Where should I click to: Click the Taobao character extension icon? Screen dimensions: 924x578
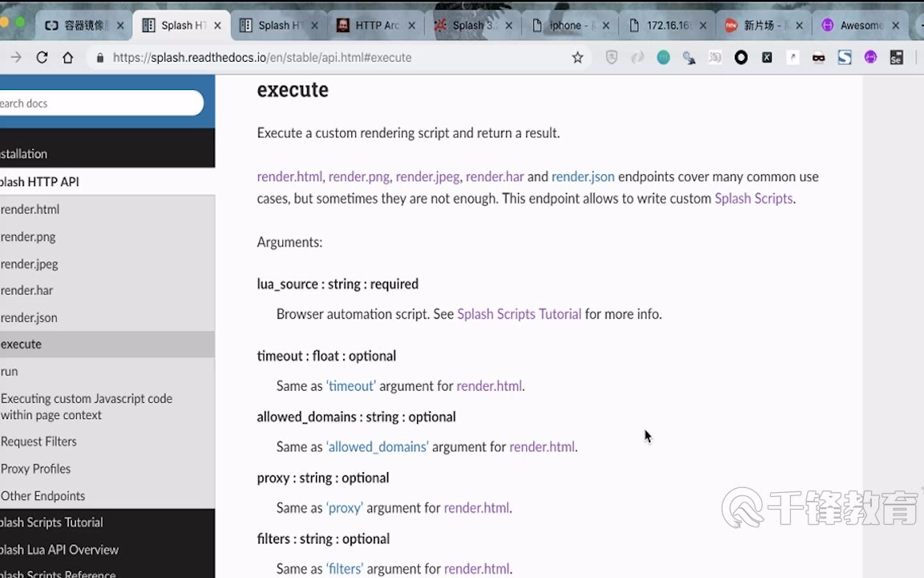[715, 57]
